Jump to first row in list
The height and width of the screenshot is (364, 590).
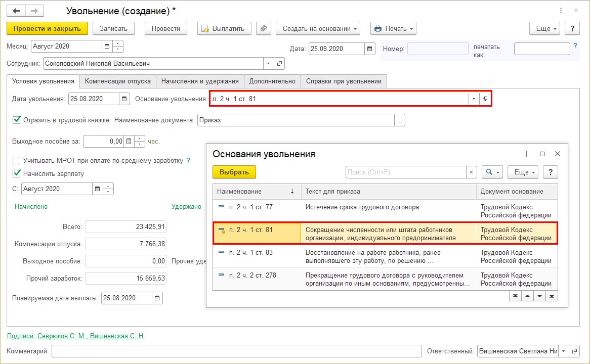515,296
